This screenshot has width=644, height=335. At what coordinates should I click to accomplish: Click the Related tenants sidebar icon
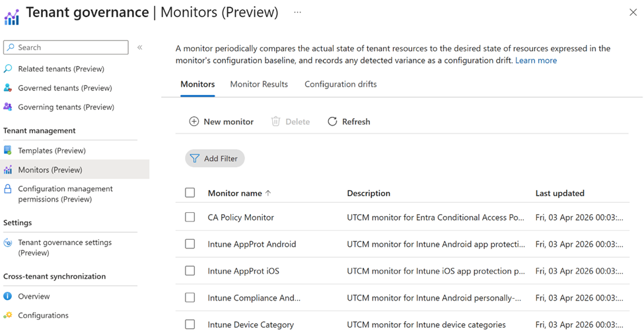point(8,69)
